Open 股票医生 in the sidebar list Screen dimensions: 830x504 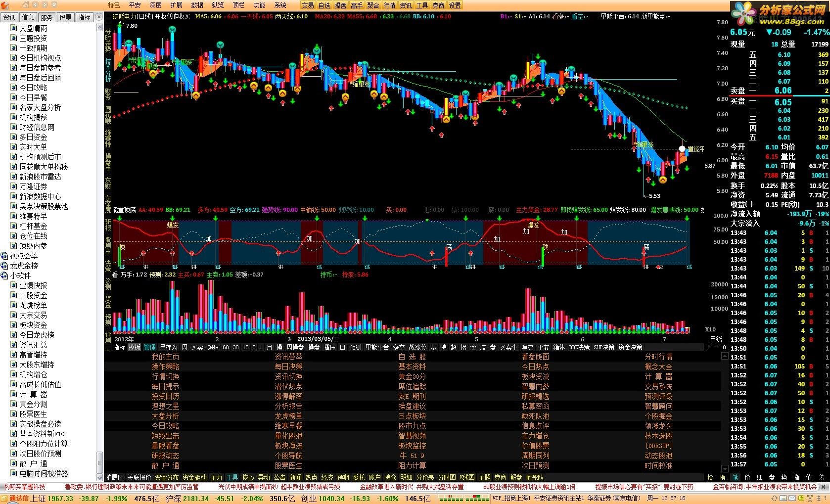(33, 414)
